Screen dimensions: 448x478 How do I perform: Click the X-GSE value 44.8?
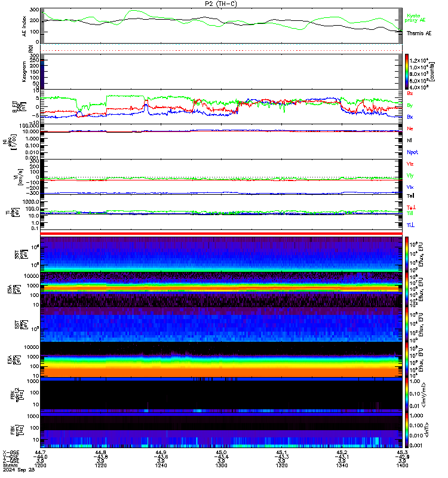tap(100, 452)
